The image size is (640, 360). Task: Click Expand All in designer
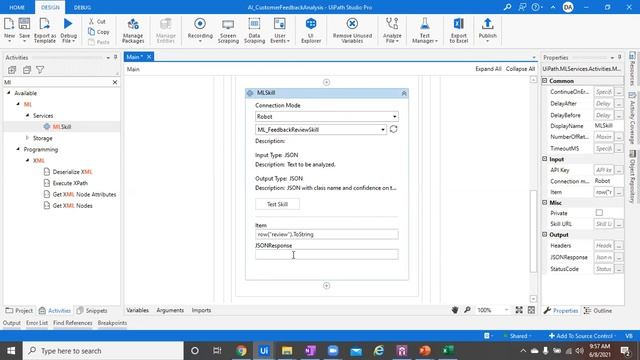click(x=488, y=69)
